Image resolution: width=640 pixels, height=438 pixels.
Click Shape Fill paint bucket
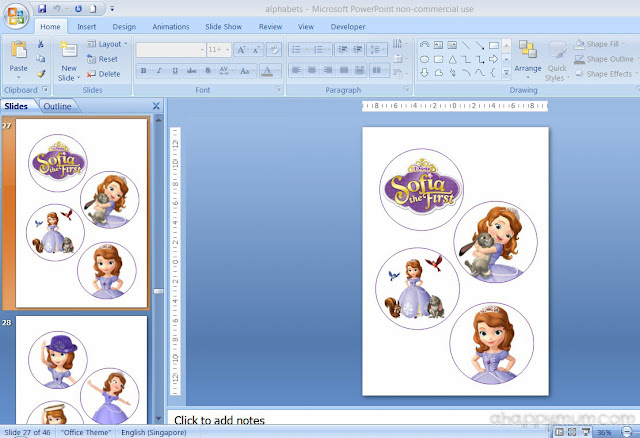click(x=580, y=44)
